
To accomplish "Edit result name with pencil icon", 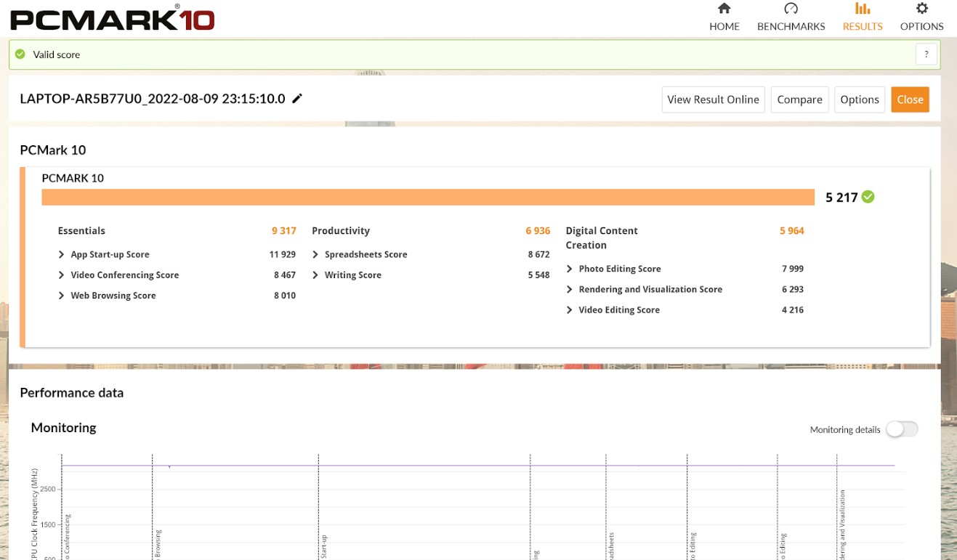I will point(296,99).
